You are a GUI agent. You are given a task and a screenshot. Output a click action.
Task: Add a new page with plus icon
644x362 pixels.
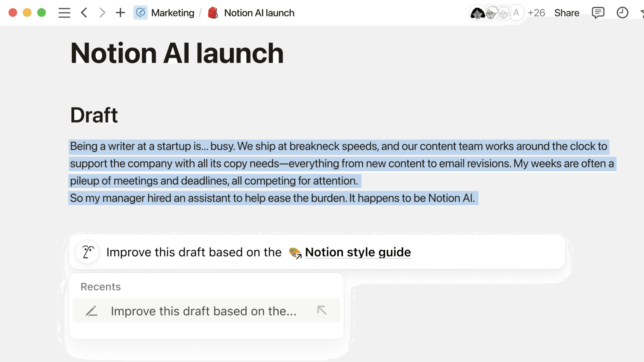point(120,13)
